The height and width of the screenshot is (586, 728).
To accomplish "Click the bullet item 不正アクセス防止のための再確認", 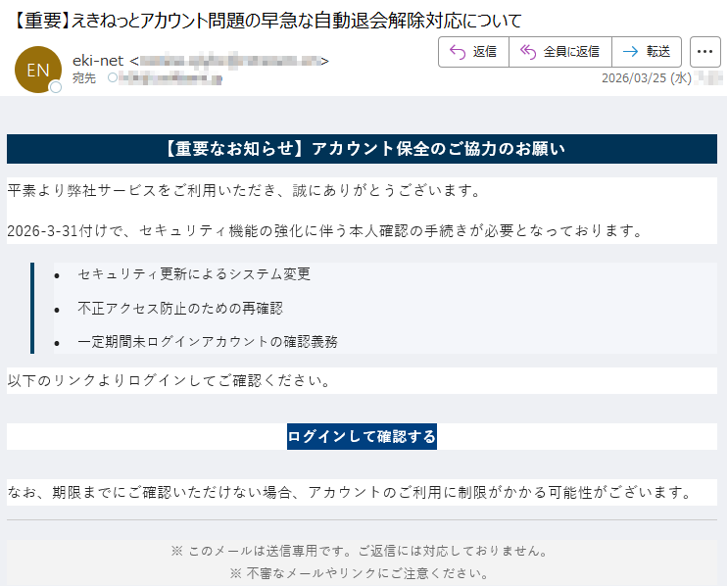I will click(180, 309).
